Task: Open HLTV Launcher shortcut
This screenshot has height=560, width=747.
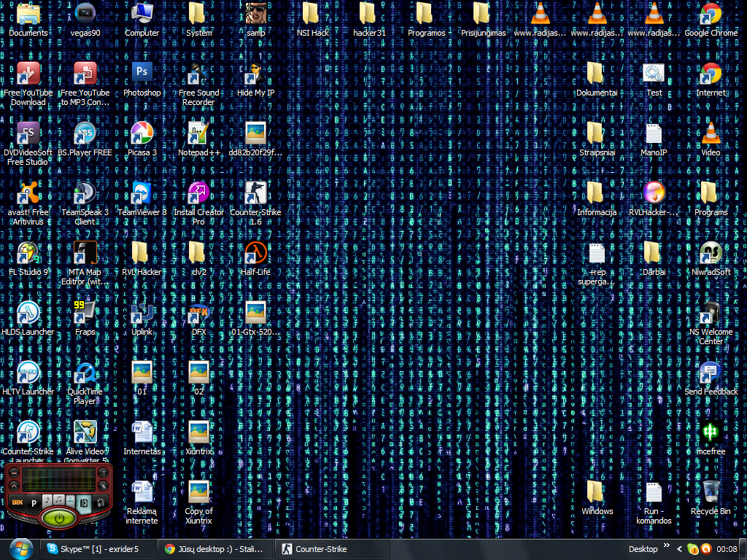Action: (28, 379)
